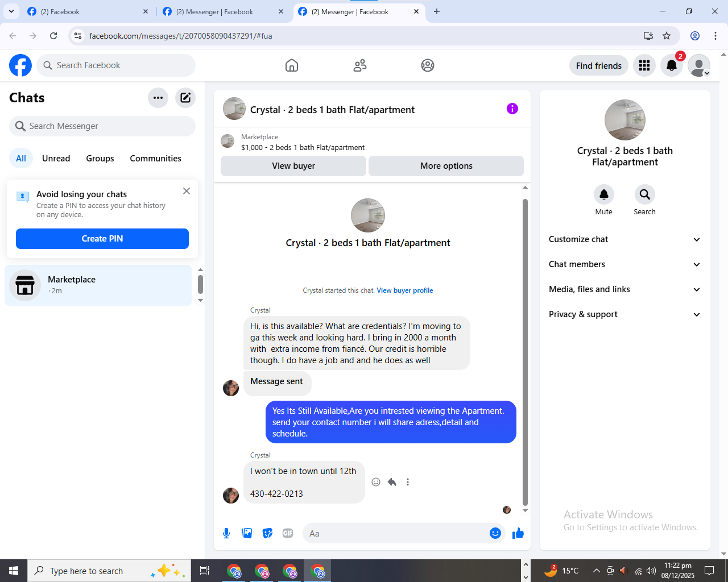Open a new browser tab
The width and height of the screenshot is (728, 582).
(437, 11)
